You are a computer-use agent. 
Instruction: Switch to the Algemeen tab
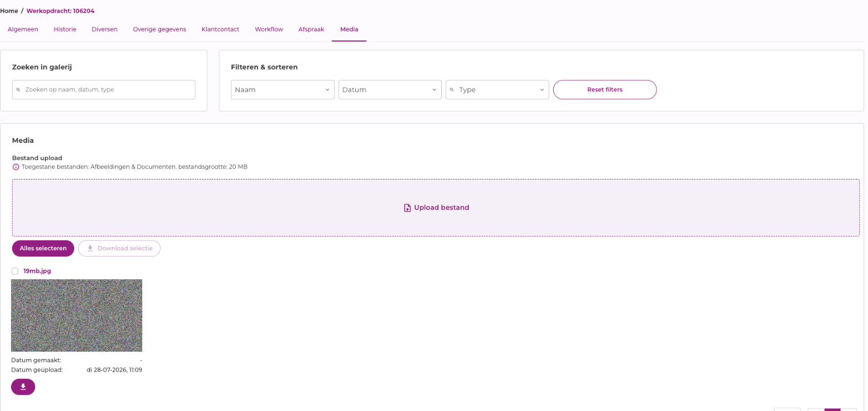23,29
